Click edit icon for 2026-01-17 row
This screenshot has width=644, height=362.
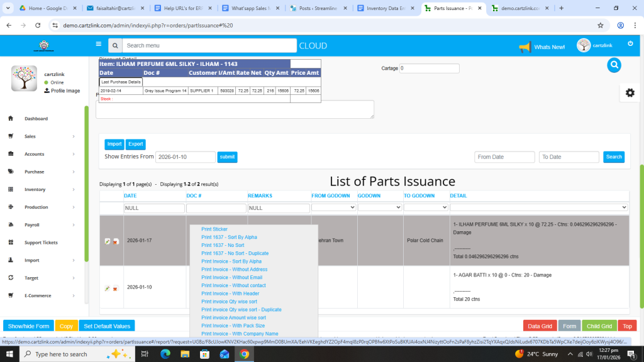(108, 241)
